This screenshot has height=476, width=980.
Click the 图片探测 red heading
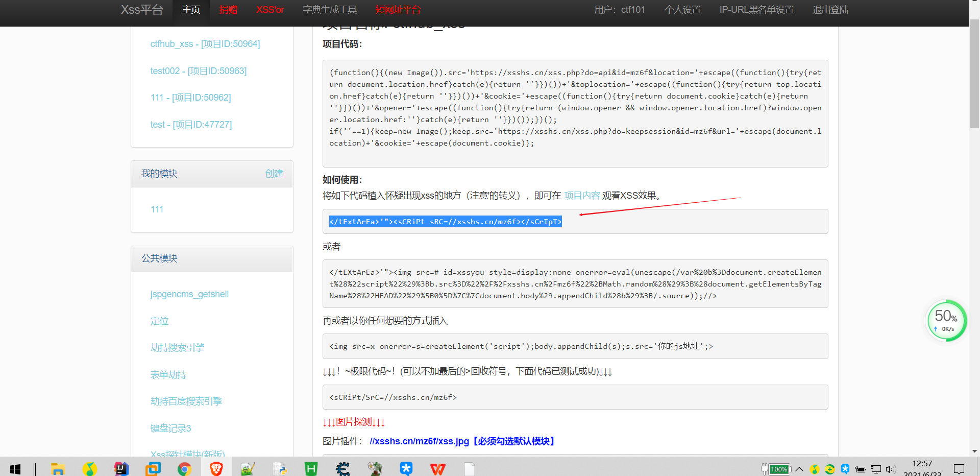354,422
